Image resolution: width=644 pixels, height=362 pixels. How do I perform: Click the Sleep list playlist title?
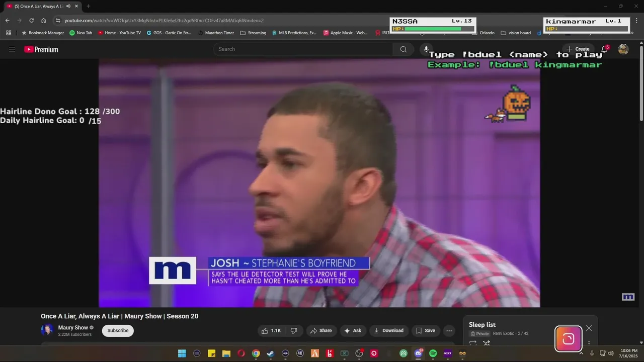(x=482, y=325)
